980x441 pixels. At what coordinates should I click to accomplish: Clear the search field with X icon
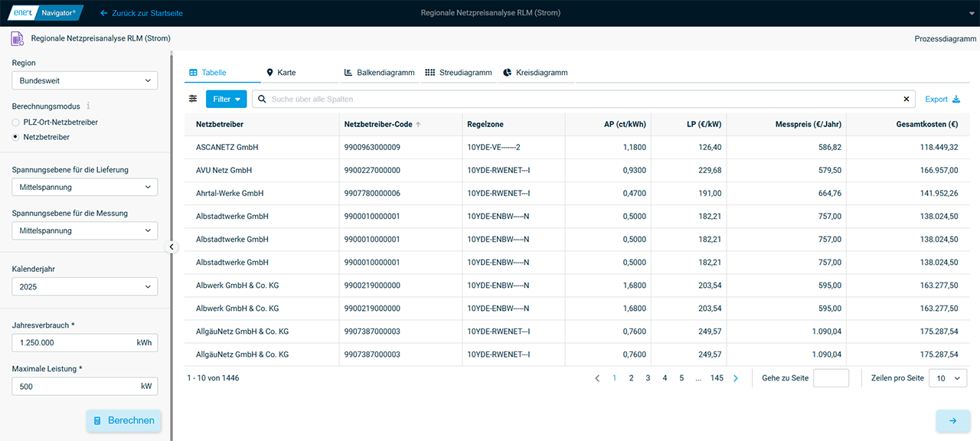pos(906,100)
